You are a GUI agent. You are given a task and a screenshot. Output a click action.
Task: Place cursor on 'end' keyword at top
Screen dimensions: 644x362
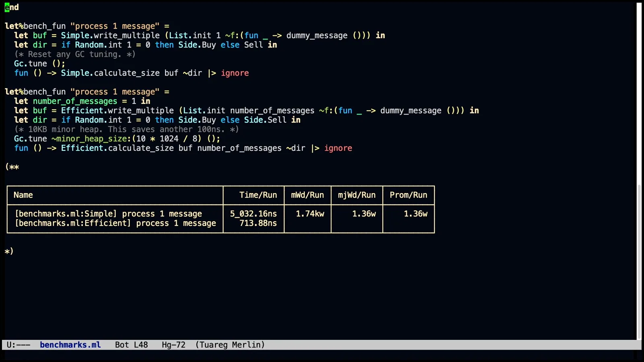tap(12, 7)
